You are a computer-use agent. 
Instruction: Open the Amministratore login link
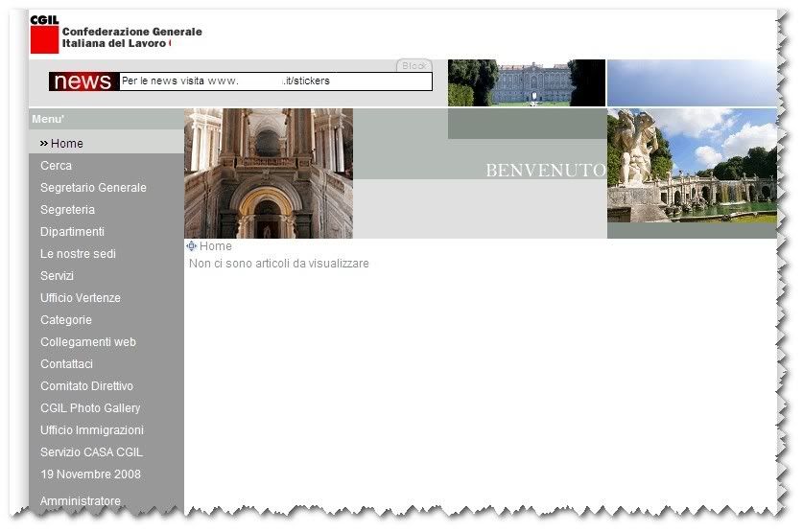pos(81,501)
